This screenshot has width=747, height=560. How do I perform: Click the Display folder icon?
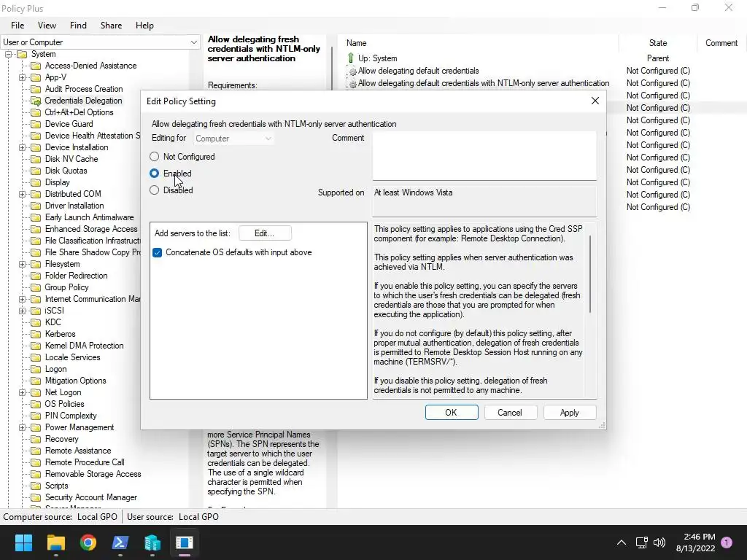pos(36,182)
